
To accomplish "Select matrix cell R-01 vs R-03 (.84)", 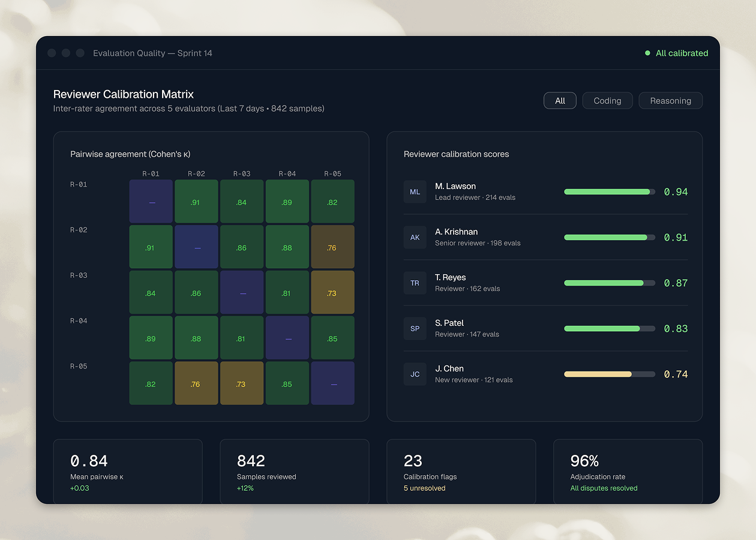I will (x=242, y=202).
